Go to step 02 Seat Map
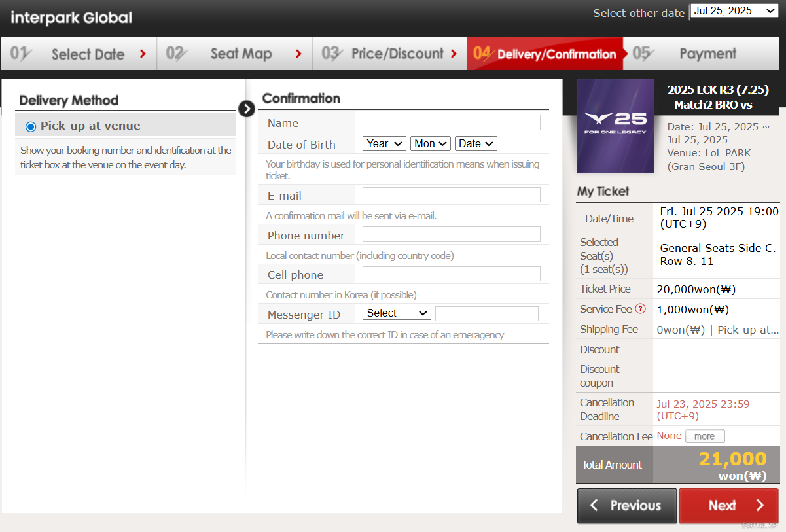The height and width of the screenshot is (532, 786). [x=235, y=54]
